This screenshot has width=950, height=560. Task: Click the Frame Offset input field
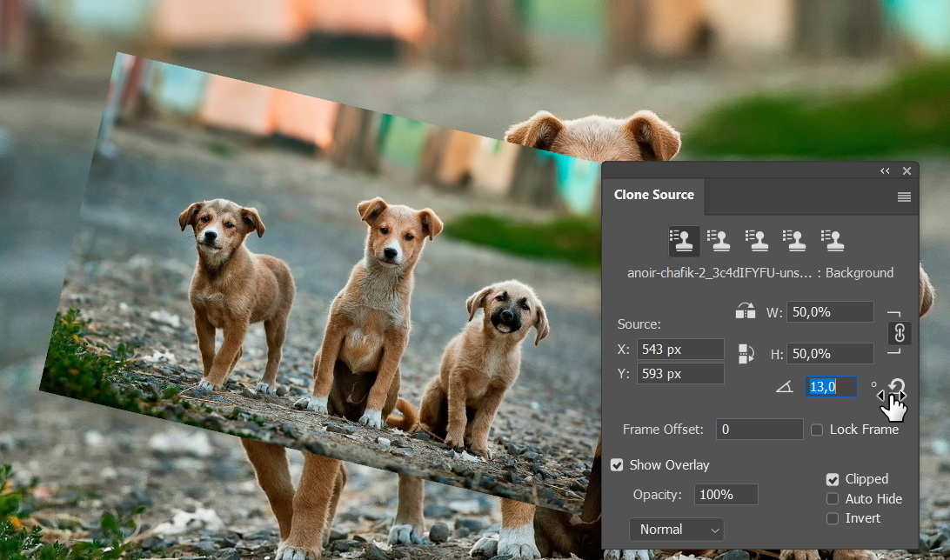759,430
